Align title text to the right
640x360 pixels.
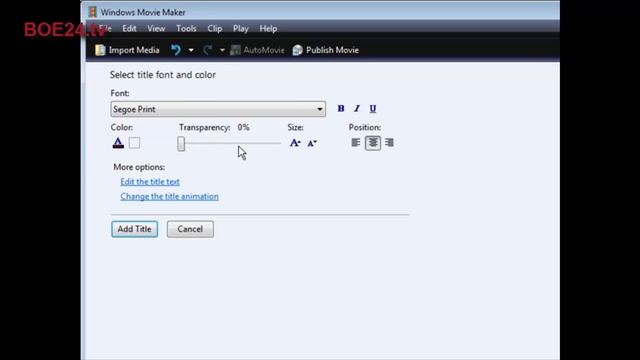click(x=389, y=142)
